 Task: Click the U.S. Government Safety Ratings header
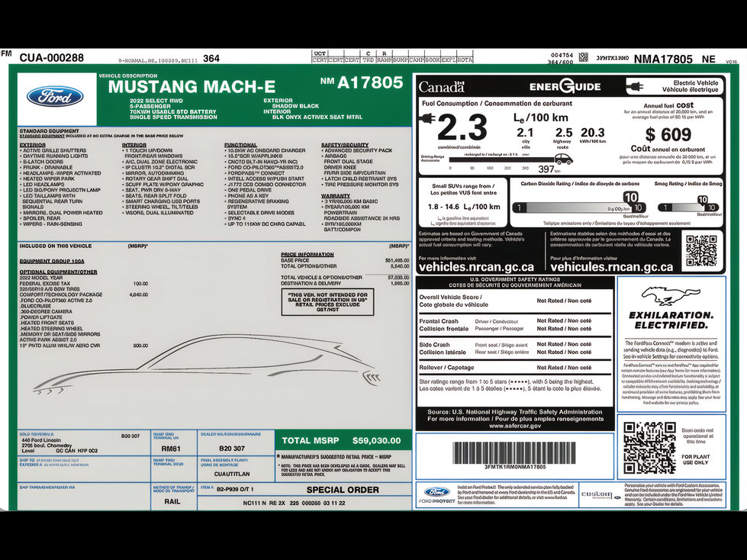[515, 282]
